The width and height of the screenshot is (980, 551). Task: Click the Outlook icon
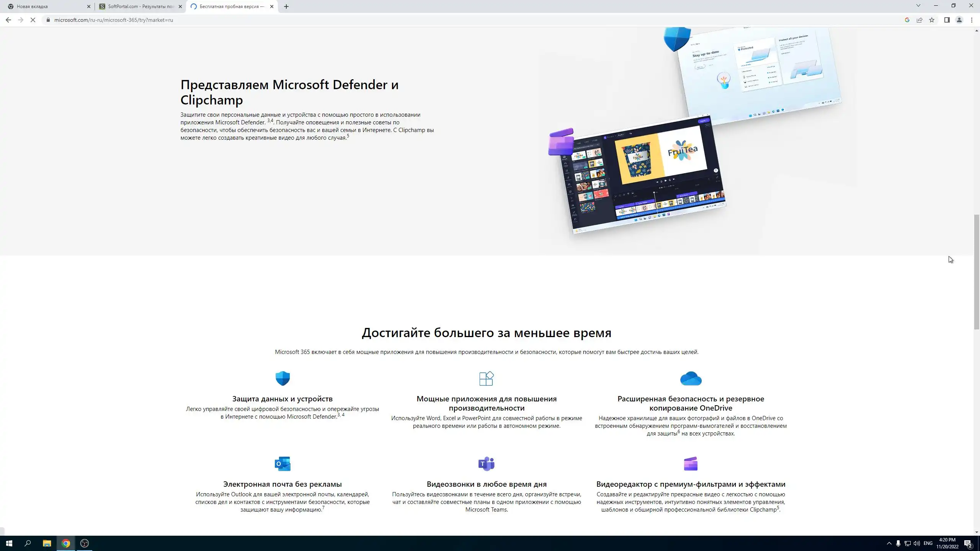[x=283, y=464]
